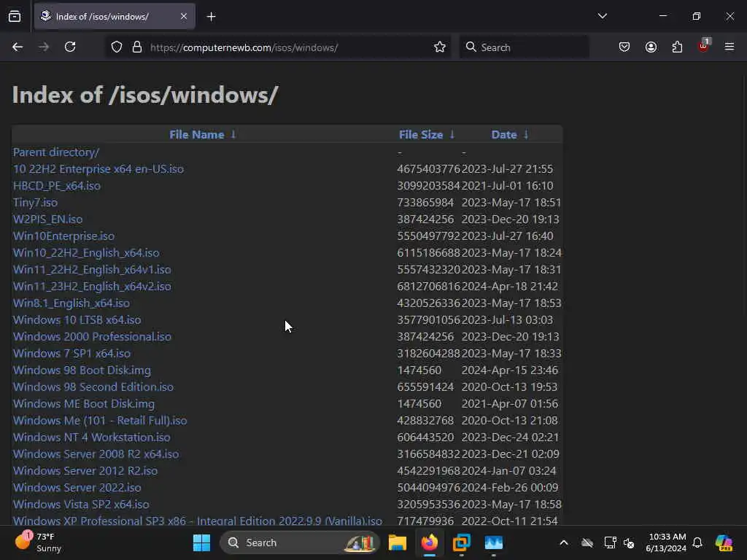Open tracking protection shield icon
This screenshot has width=747, height=560.
(117, 47)
